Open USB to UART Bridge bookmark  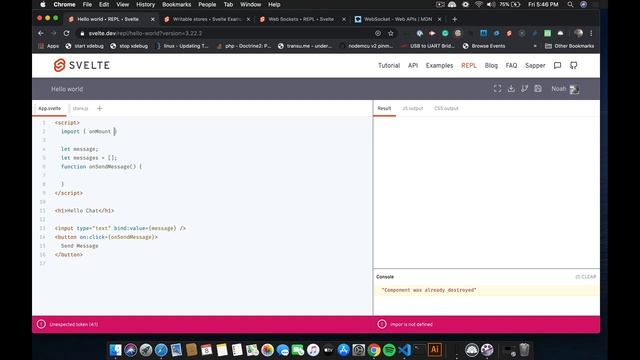pyautogui.click(x=428, y=46)
